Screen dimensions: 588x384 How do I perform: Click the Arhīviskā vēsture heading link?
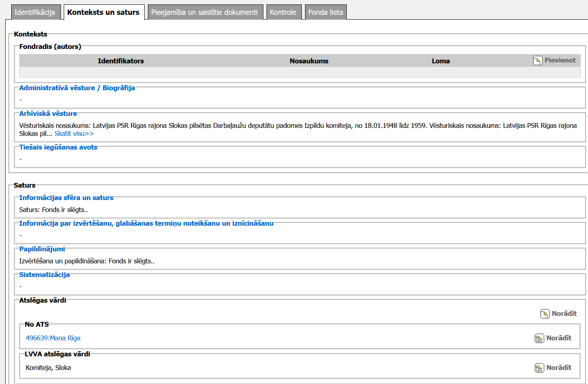coord(48,113)
